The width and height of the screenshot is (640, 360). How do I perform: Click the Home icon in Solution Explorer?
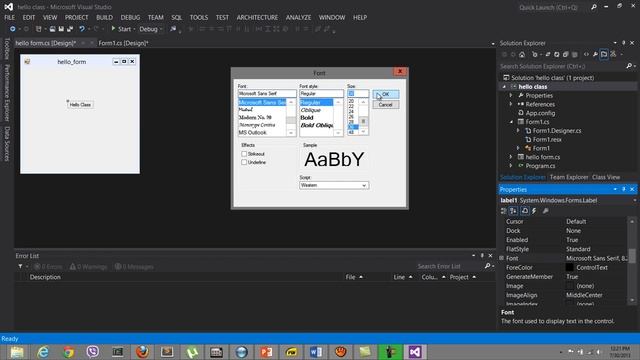point(522,54)
